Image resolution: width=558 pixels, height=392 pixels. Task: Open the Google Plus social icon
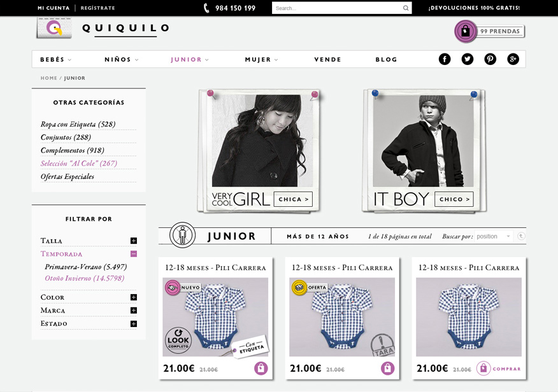pos(513,59)
